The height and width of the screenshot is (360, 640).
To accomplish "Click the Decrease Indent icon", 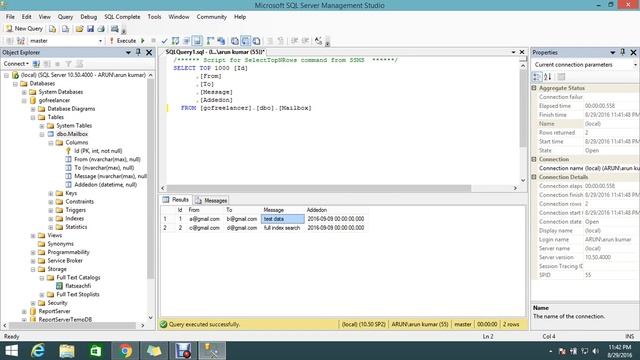I will click(294, 41).
